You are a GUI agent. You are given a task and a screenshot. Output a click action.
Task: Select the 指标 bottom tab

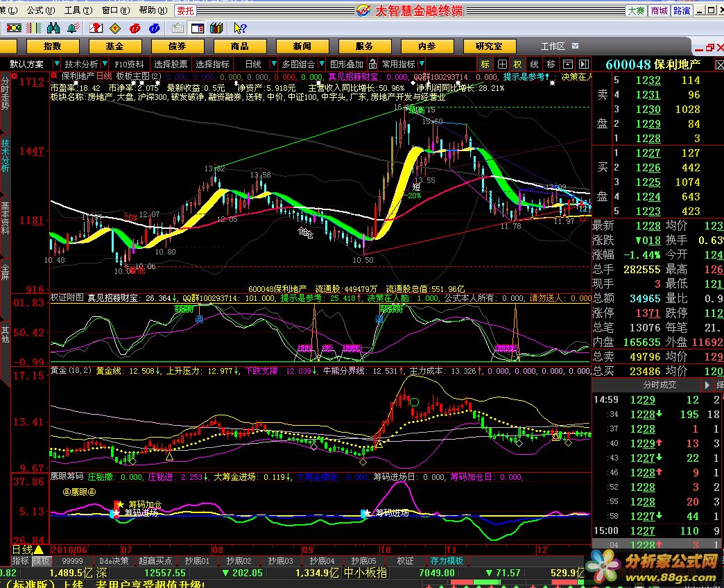(20, 561)
